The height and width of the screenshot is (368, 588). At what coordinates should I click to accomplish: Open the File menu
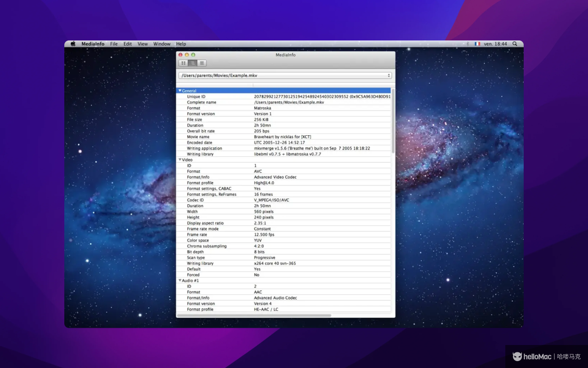point(114,44)
